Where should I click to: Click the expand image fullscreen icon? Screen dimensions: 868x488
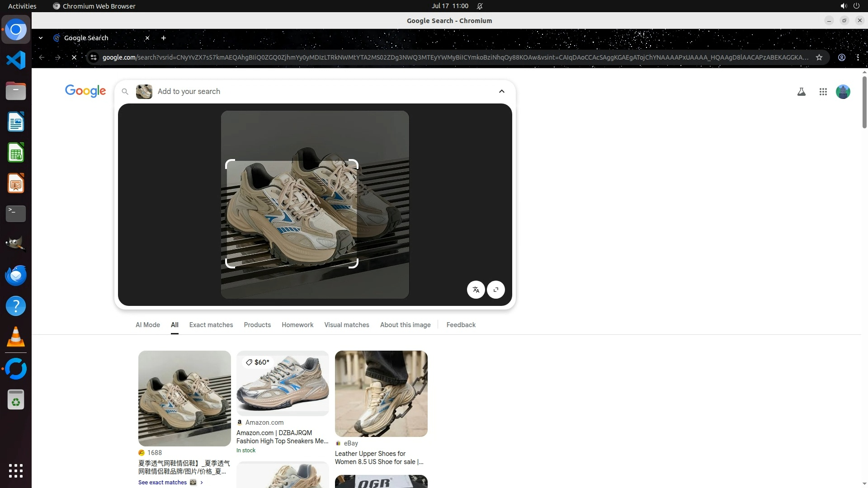coord(496,290)
